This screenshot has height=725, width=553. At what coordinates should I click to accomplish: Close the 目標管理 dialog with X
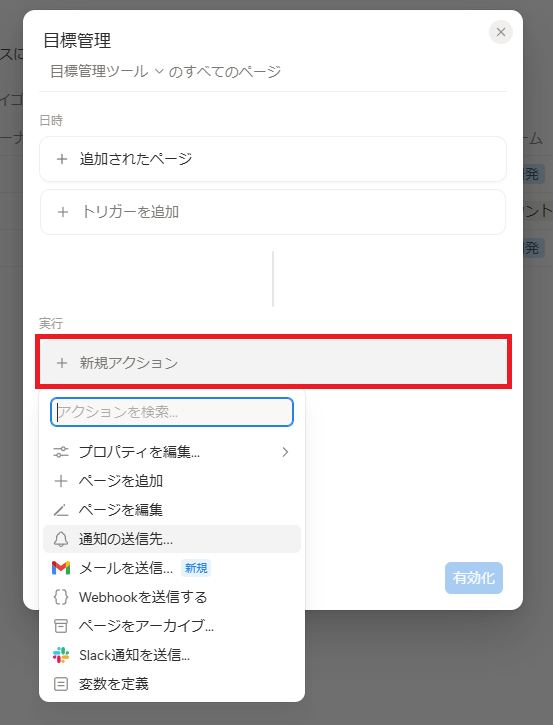click(x=501, y=32)
